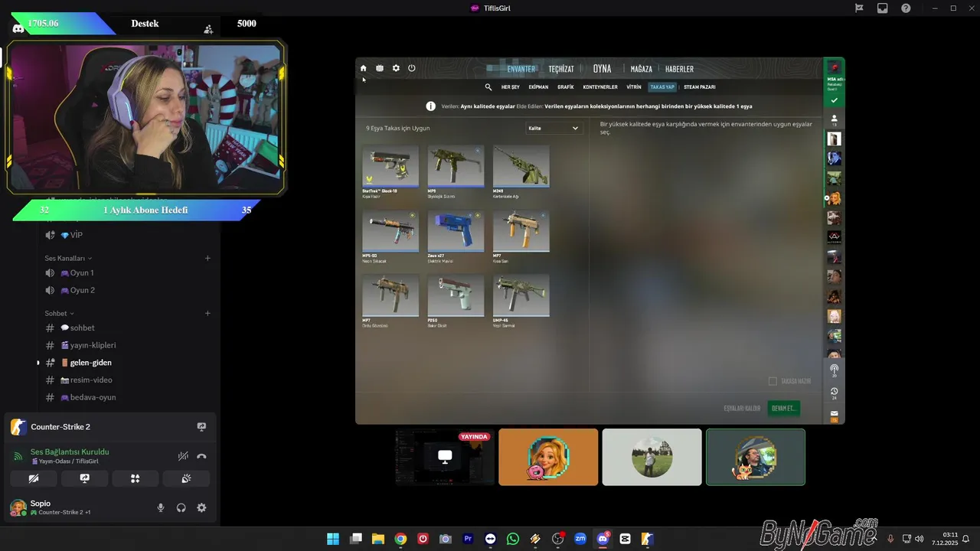This screenshot has height=551, width=980.
Task: Open the Steam Pazarı tab
Action: pos(700,87)
